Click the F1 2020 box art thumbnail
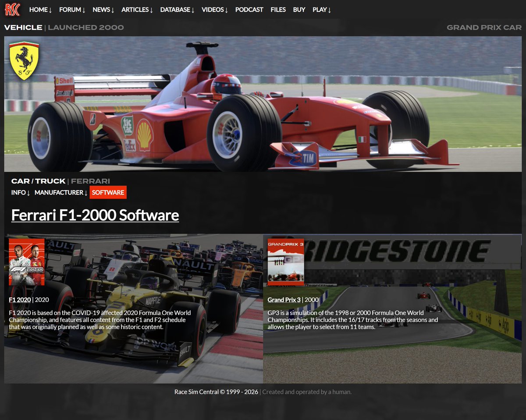This screenshot has width=526, height=420. click(26, 262)
